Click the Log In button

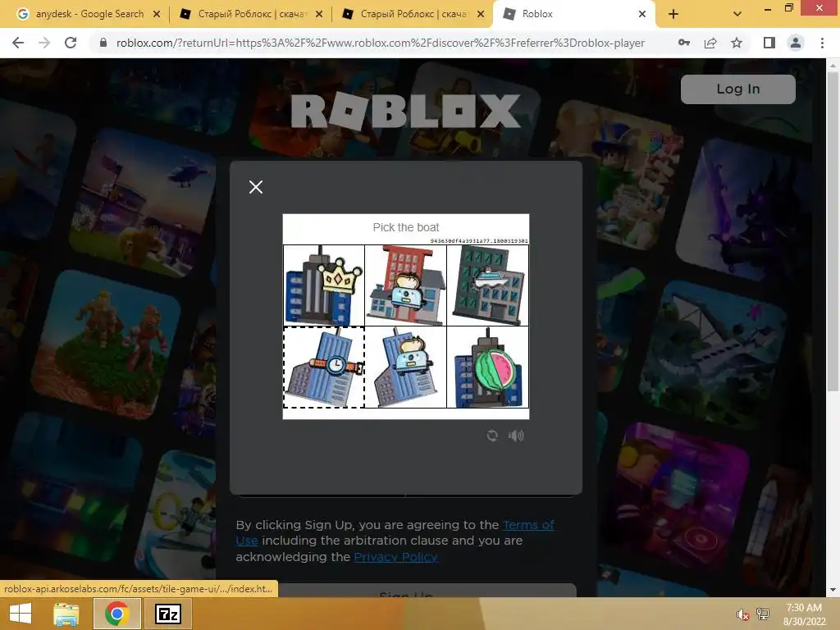(737, 89)
